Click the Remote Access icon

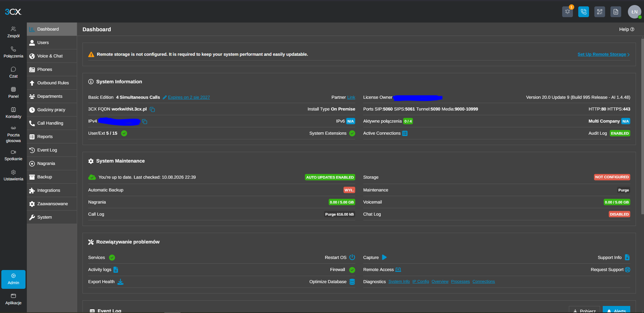click(398, 270)
